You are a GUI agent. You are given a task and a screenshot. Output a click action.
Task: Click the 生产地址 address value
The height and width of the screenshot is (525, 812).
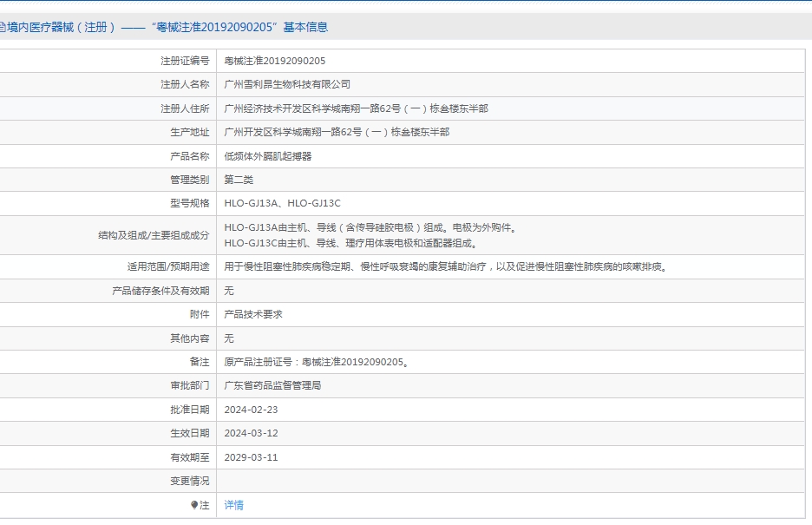(x=337, y=132)
